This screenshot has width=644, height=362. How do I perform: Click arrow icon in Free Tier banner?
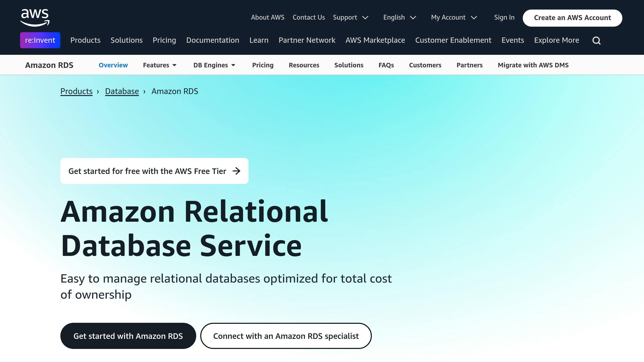236,171
